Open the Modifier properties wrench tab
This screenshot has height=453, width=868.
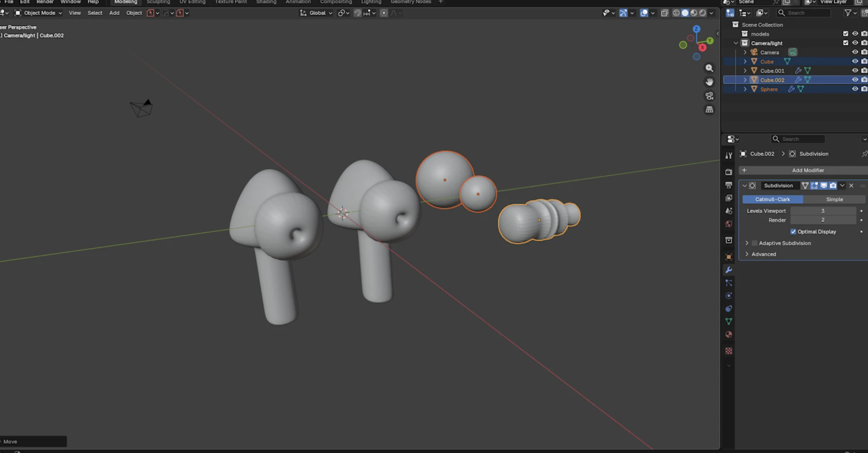(x=729, y=270)
